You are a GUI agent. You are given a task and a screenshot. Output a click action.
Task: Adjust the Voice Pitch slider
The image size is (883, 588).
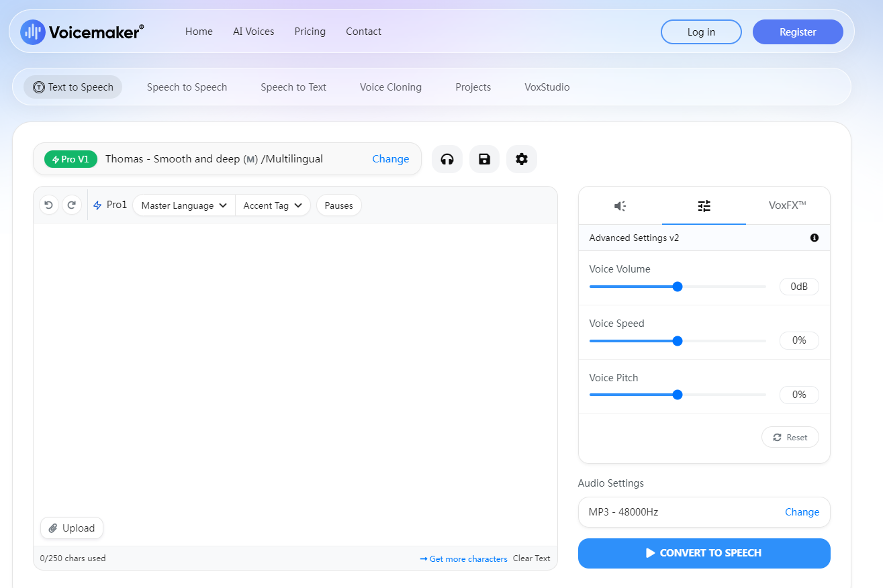pyautogui.click(x=678, y=395)
